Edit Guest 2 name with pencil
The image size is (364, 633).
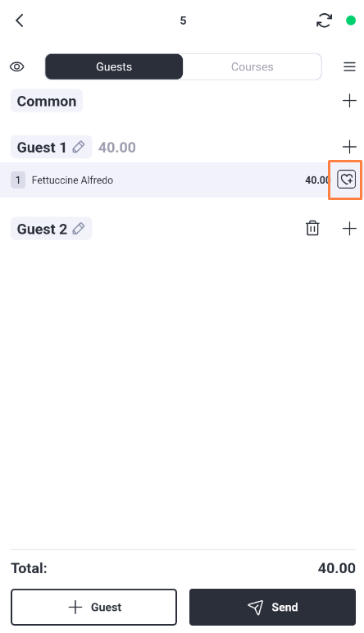79,229
